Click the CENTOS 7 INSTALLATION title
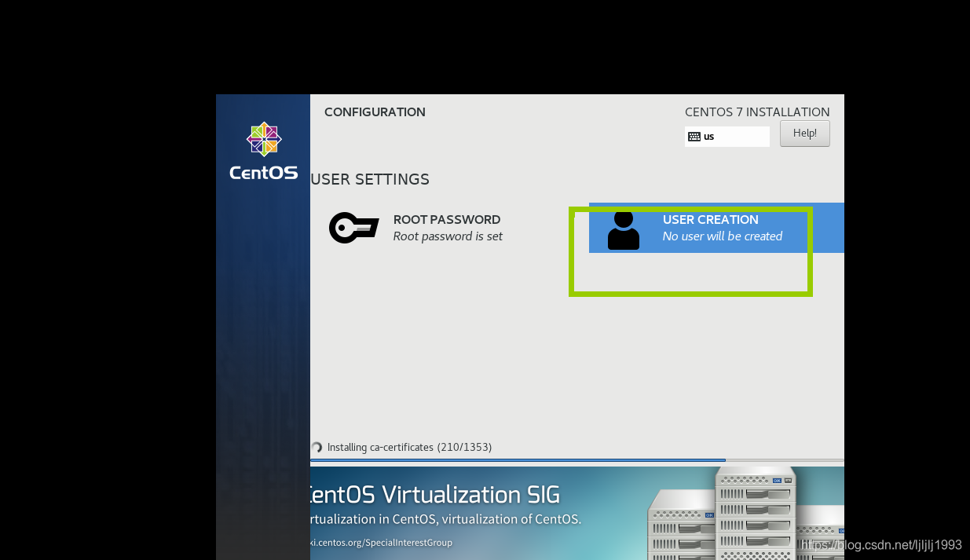The image size is (970, 560). (757, 112)
